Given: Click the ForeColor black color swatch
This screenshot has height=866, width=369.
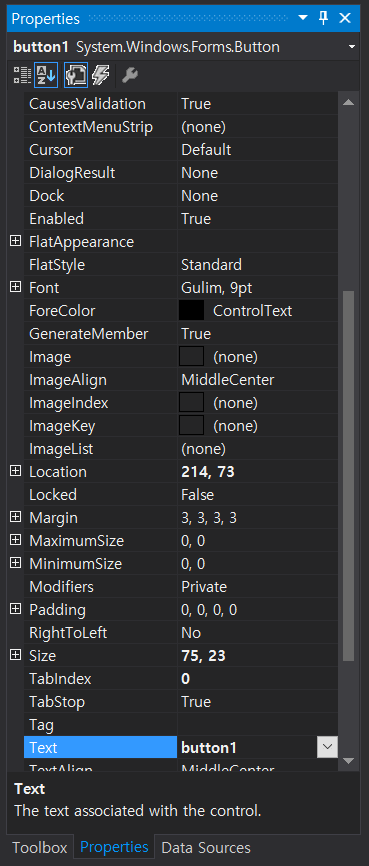Looking at the screenshot, I should tap(192, 310).
